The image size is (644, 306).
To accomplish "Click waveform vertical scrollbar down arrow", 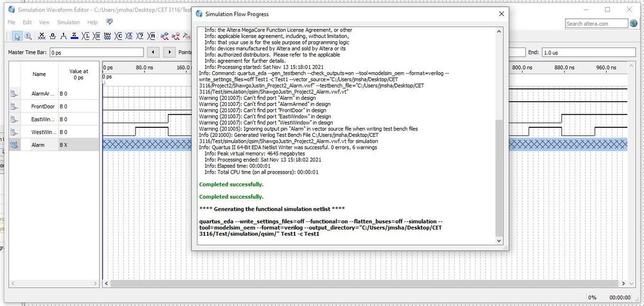I will [x=633, y=283].
